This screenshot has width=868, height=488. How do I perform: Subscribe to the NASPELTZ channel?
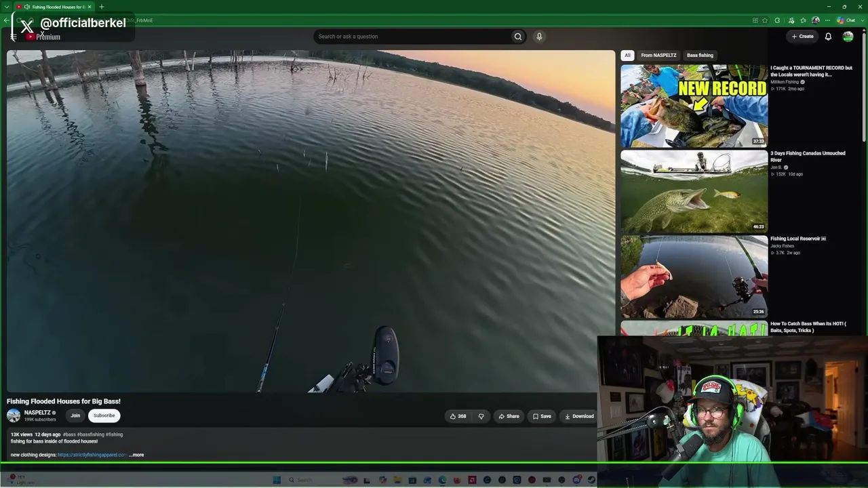(104, 415)
